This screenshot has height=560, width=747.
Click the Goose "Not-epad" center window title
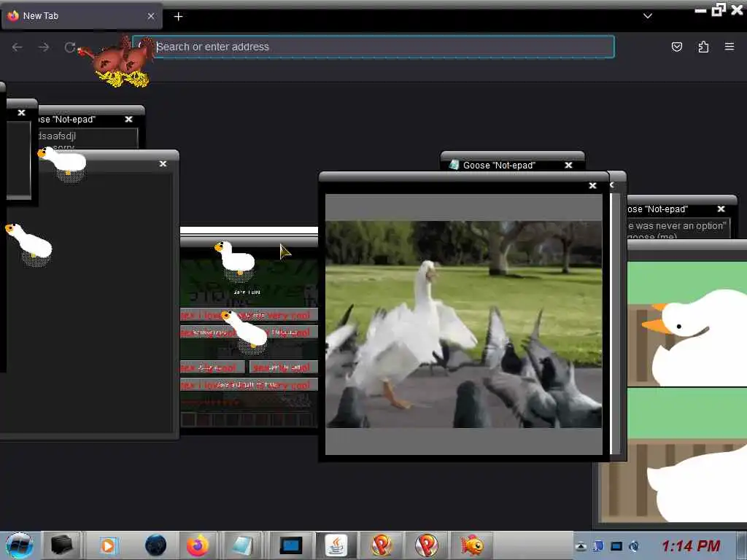(x=499, y=166)
